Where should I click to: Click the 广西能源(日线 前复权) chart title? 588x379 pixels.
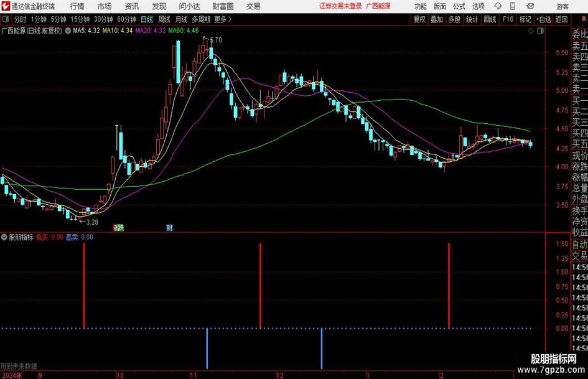click(x=32, y=30)
